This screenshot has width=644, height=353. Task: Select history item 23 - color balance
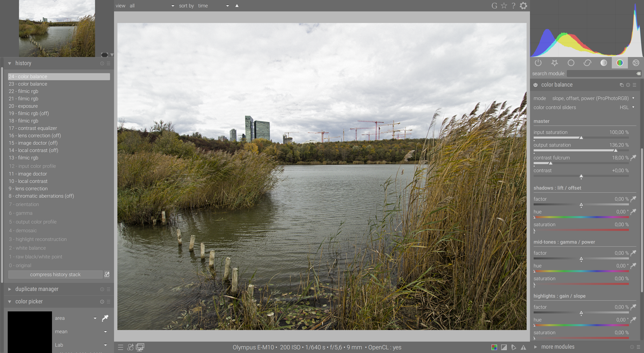click(x=59, y=84)
